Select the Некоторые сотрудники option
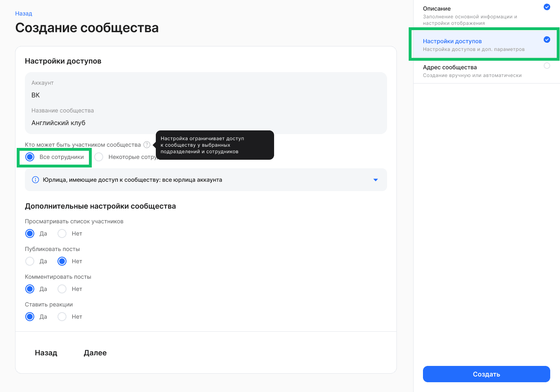This screenshot has height=392, width=560. pos(99,156)
